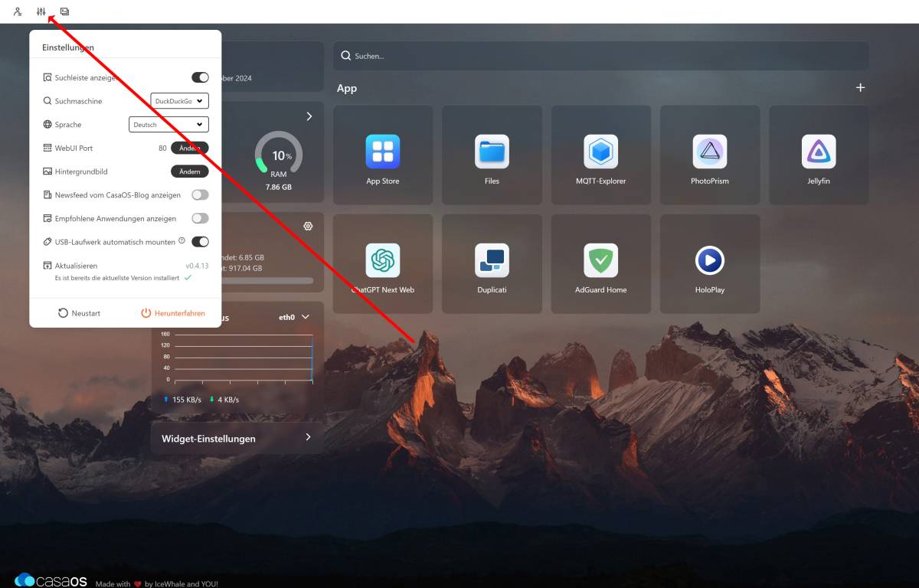Click version text v0.4.13
The width and height of the screenshot is (919, 588).
pos(197,266)
